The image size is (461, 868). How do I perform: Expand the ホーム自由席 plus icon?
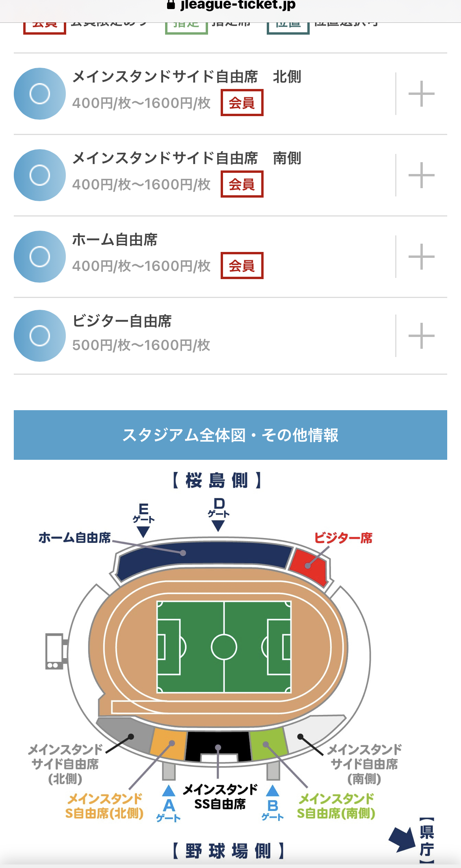(x=421, y=257)
